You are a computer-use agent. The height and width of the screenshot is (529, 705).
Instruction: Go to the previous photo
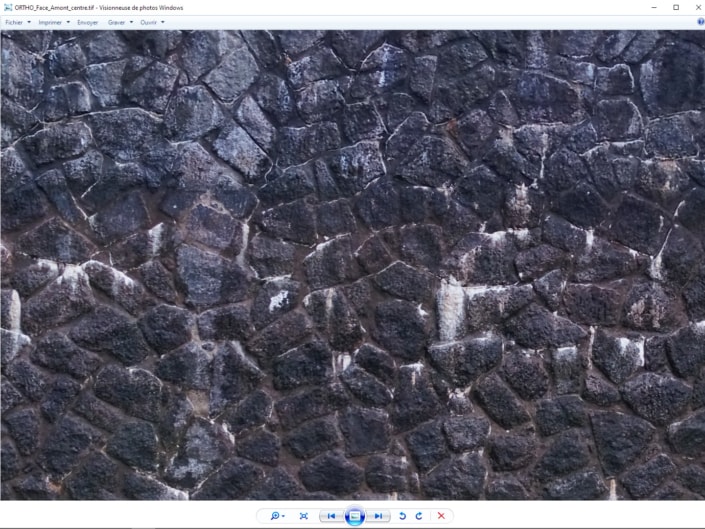tap(331, 516)
